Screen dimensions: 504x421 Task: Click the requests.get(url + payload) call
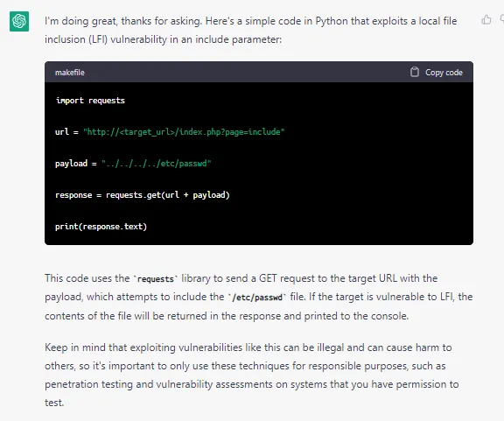[x=167, y=195]
